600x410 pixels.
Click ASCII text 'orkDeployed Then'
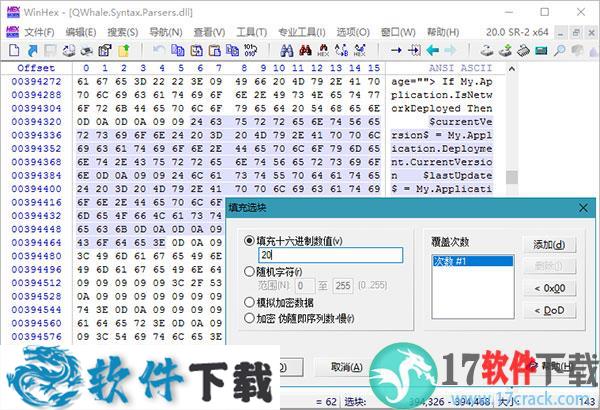442,108
